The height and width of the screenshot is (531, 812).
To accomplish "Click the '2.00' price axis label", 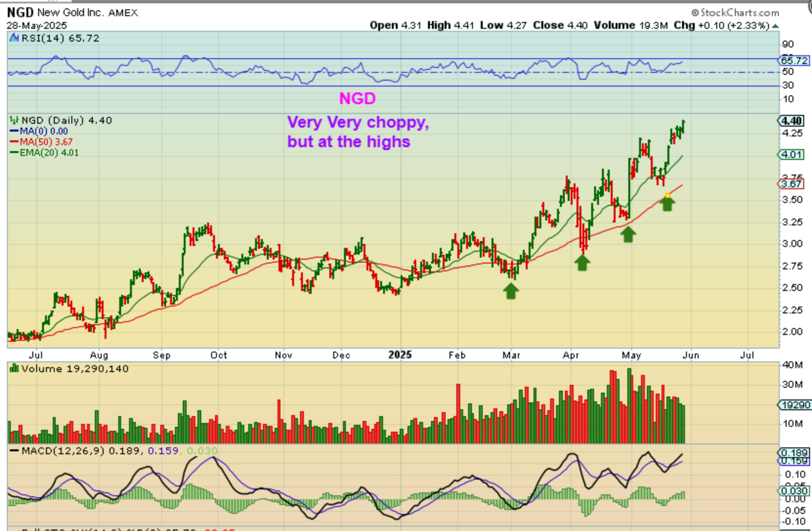I will [792, 332].
